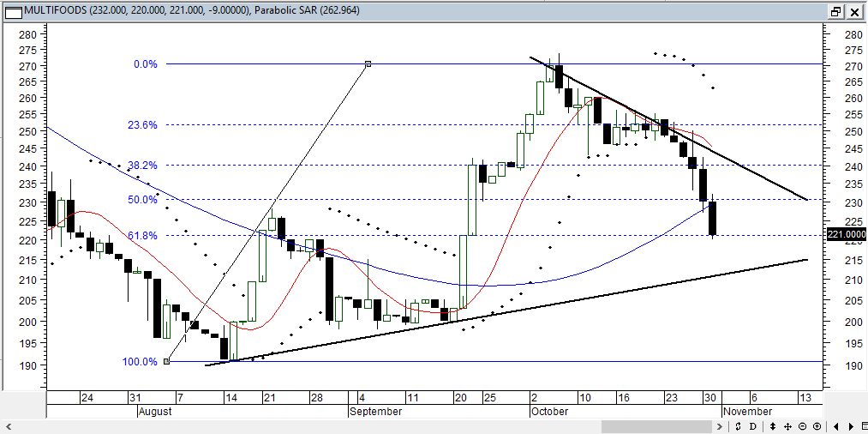This screenshot has width=868, height=434.
Task: Click the Fibonacci handle at the 0.0% level
Action: [368, 63]
